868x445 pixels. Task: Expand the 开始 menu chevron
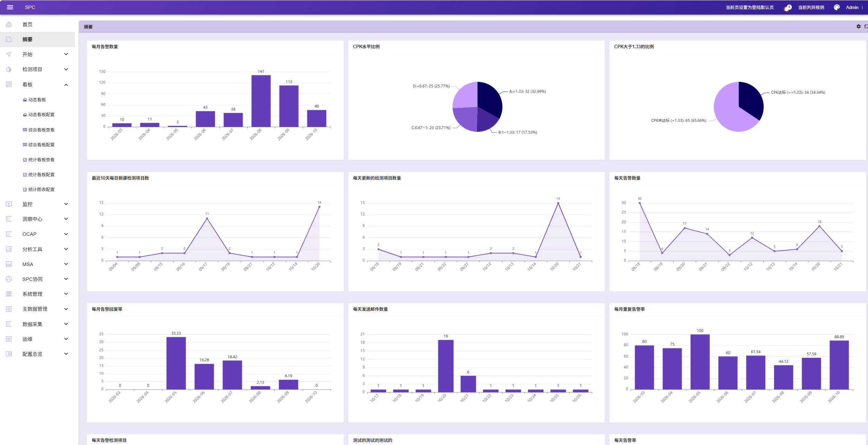tap(66, 54)
